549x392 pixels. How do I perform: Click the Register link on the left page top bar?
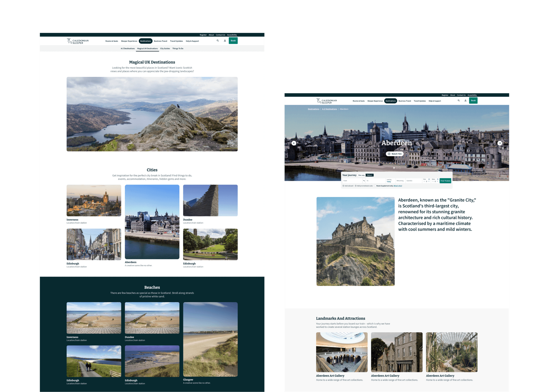(x=203, y=35)
